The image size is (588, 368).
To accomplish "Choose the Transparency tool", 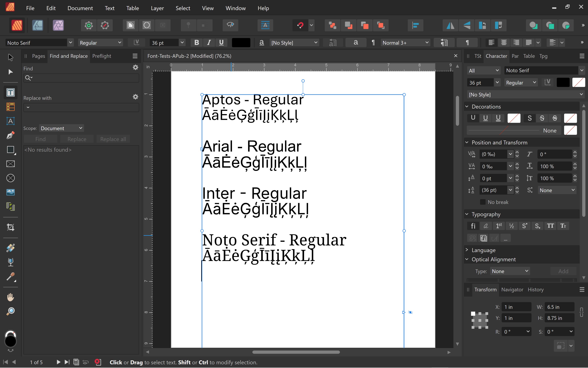I will click(10, 262).
